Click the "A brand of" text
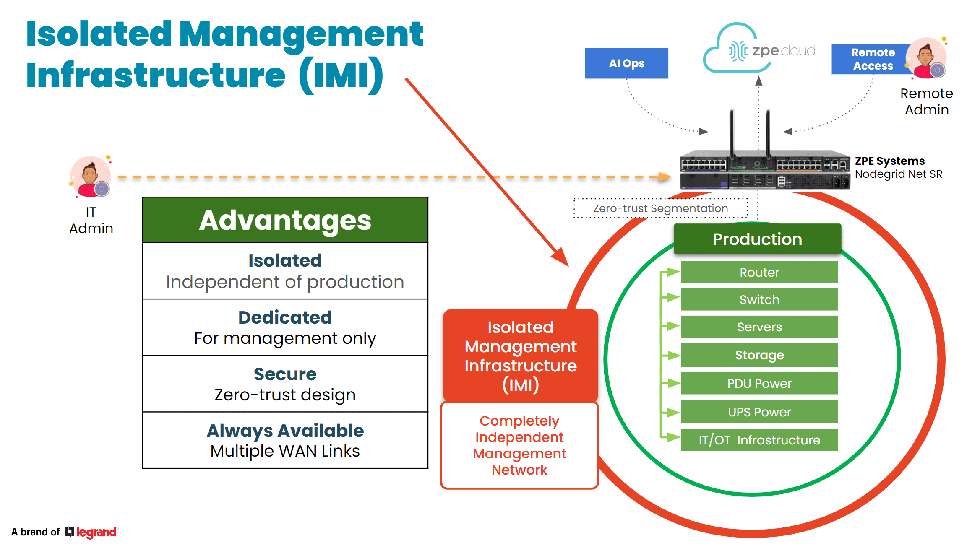980x548 pixels. click(36, 532)
